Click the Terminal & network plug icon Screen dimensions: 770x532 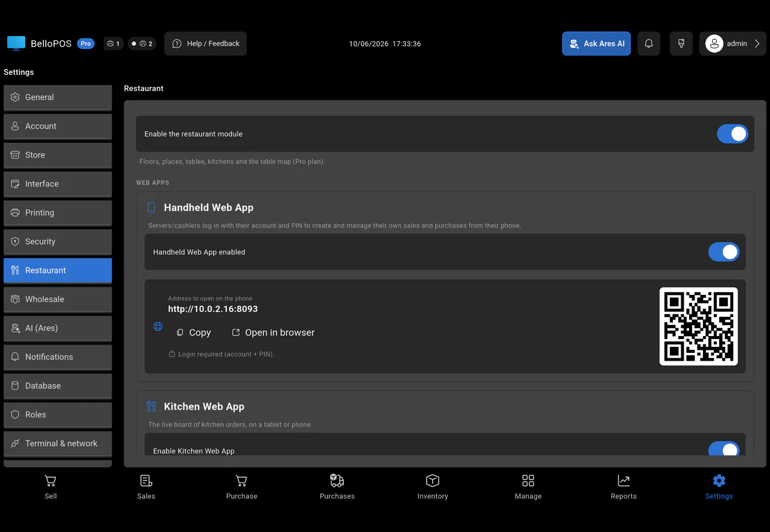[15, 443]
